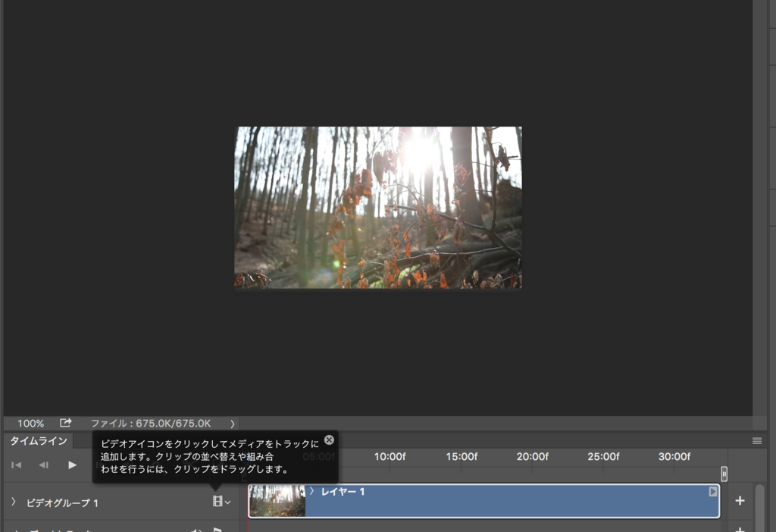Viewport: 776px width, 532px height.
Task: Click the ファイル : 675.0K/675.0K status text
Action: coord(151,424)
